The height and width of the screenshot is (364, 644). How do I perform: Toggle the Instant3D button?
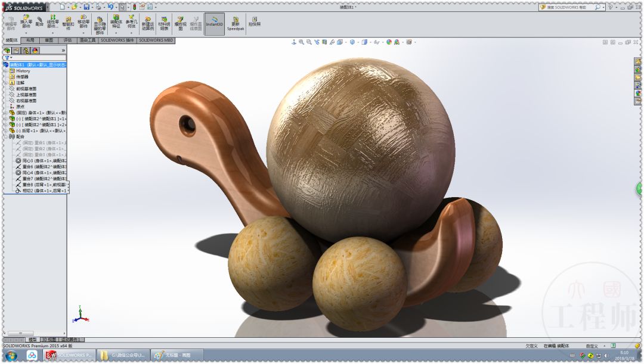click(x=215, y=23)
